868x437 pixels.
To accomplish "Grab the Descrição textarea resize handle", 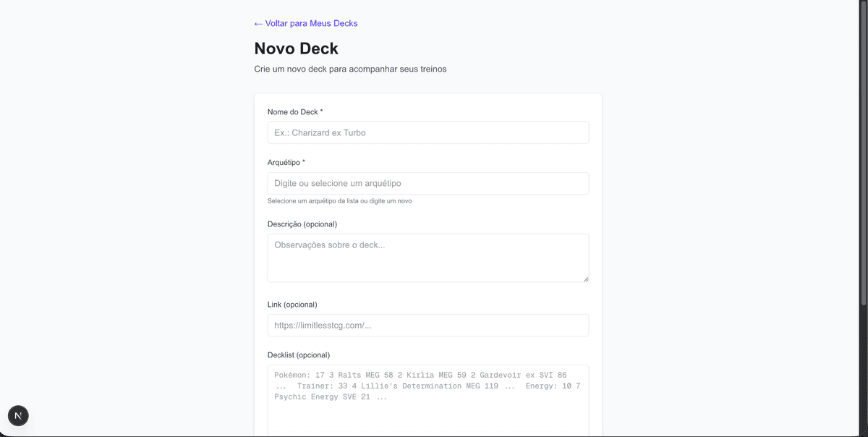I will 585,279.
